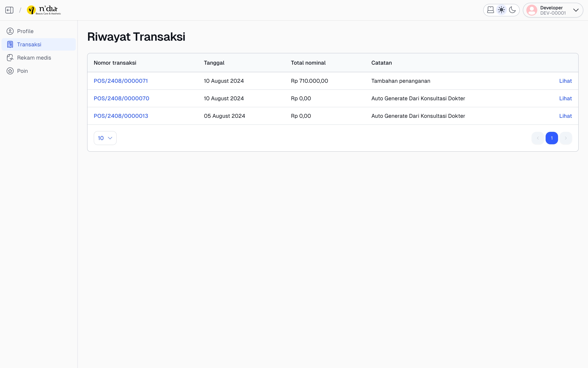Expand the Developer account menu chevron
This screenshot has width=588, height=368.
coord(576,10)
